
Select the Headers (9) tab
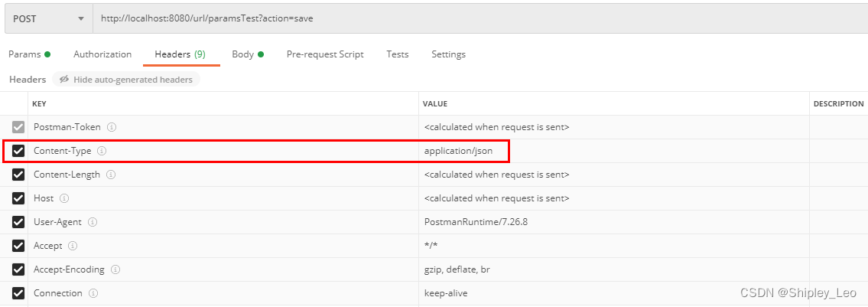[180, 54]
